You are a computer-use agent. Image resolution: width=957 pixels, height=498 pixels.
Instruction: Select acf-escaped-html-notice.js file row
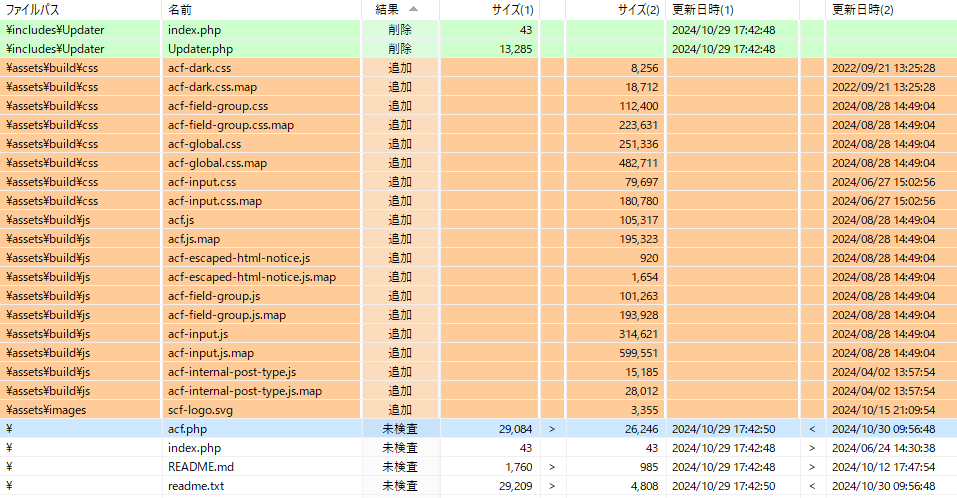(239, 258)
